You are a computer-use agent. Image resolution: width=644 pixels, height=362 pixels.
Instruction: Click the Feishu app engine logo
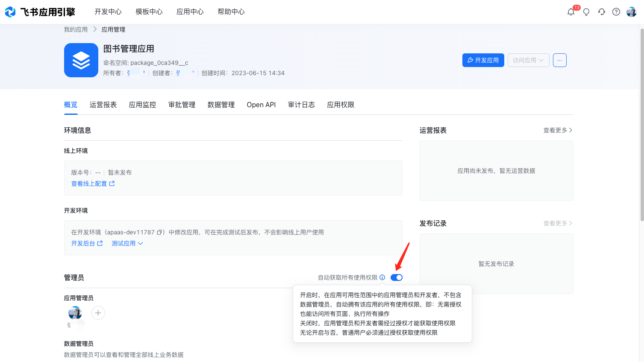tap(40, 12)
